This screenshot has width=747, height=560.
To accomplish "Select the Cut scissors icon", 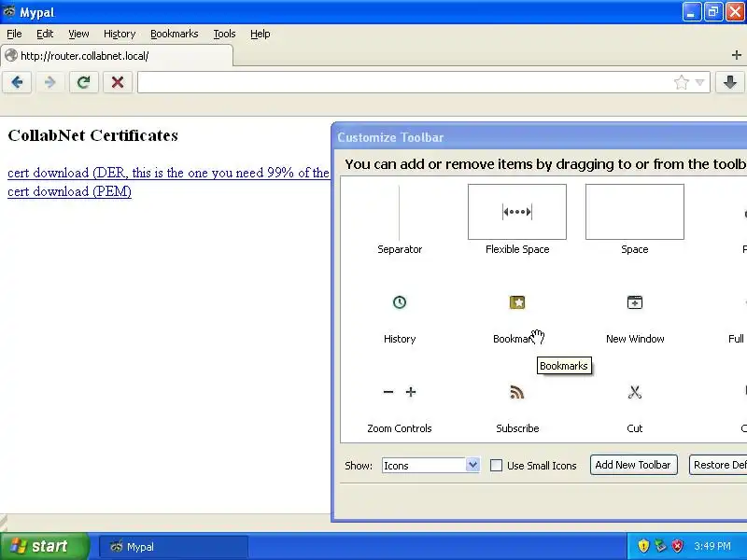I will tap(635, 392).
